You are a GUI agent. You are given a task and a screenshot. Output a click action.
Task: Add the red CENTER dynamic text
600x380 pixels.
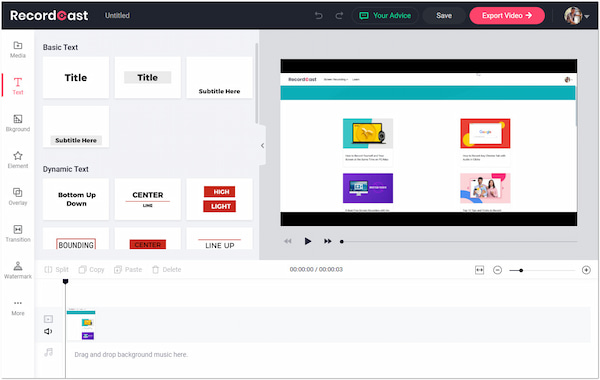pos(147,239)
